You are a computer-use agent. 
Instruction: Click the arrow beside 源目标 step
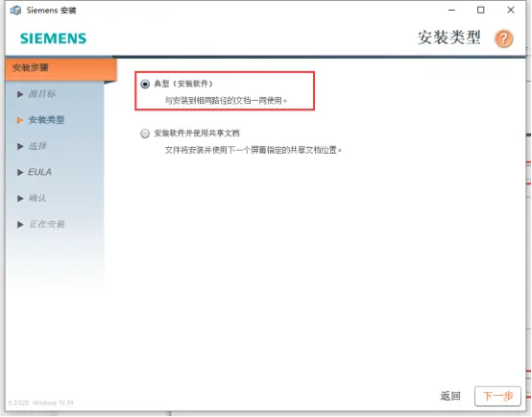click(20, 94)
